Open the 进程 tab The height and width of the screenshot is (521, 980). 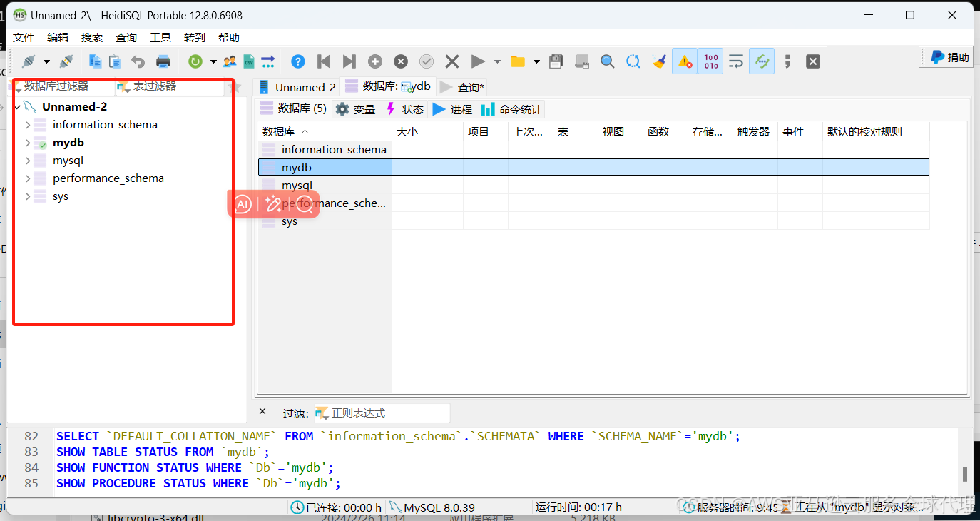pos(452,109)
